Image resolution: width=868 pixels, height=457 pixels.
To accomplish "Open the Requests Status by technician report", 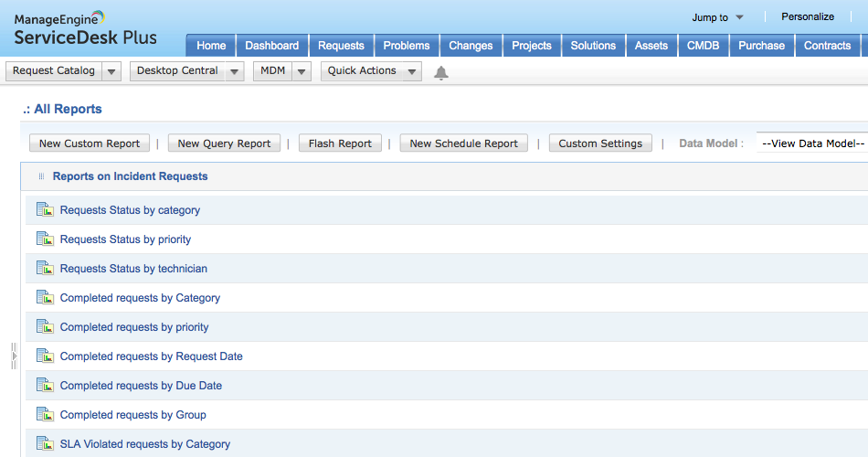I will click(133, 269).
